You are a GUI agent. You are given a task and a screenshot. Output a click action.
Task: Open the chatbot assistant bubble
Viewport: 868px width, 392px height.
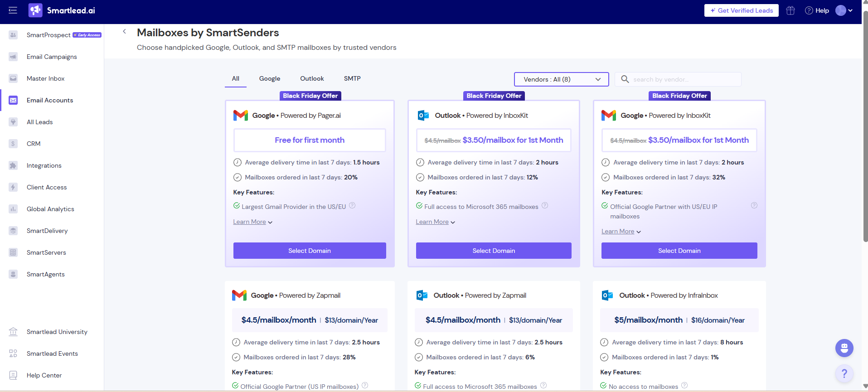pyautogui.click(x=844, y=348)
